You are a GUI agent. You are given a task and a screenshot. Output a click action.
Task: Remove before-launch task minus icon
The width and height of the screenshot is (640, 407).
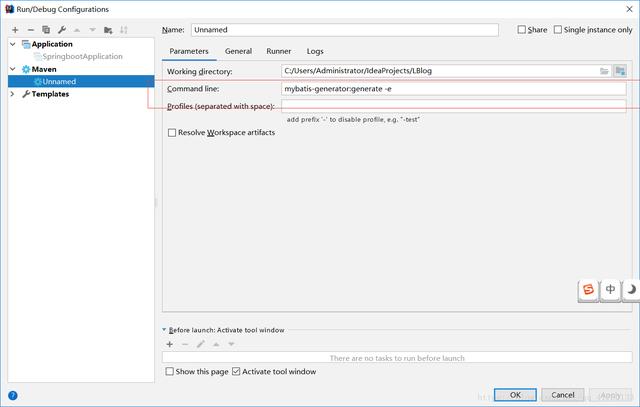coord(185,344)
